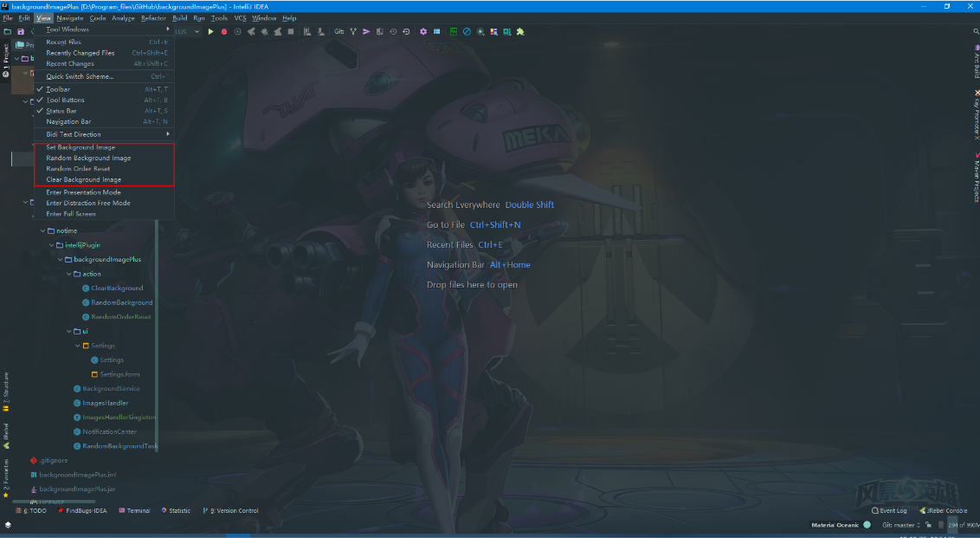Viewport: 980px width, 538px height.
Task: Open Quick Switch Scheme menu item
Action: point(104,76)
